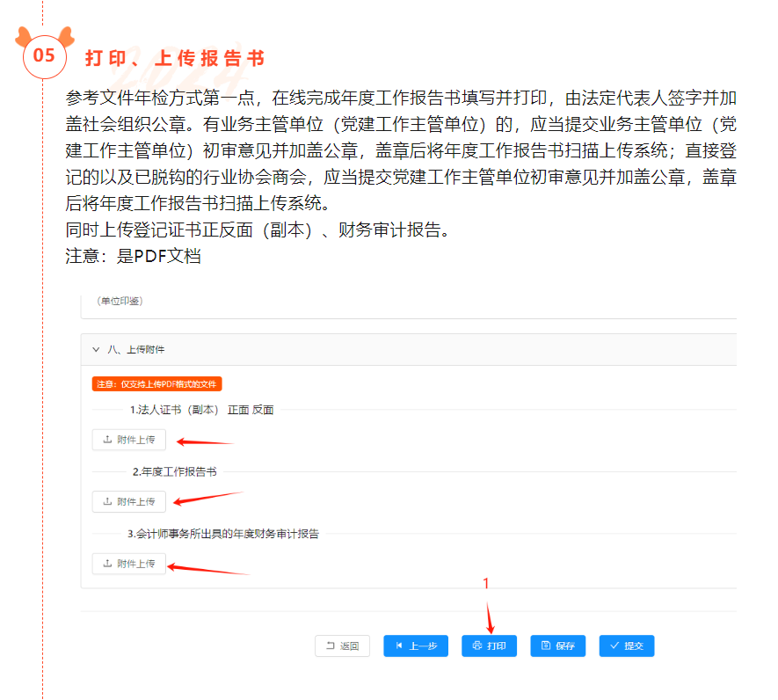Viewport: 778px width, 700px height.
Task: Click the 打印、上传报告书 heading
Action: click(175, 58)
